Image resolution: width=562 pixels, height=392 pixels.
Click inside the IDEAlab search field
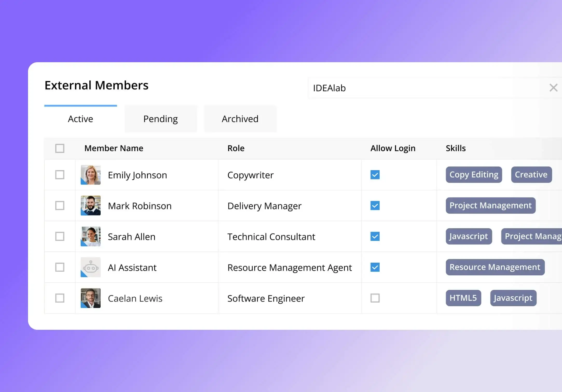pos(415,88)
